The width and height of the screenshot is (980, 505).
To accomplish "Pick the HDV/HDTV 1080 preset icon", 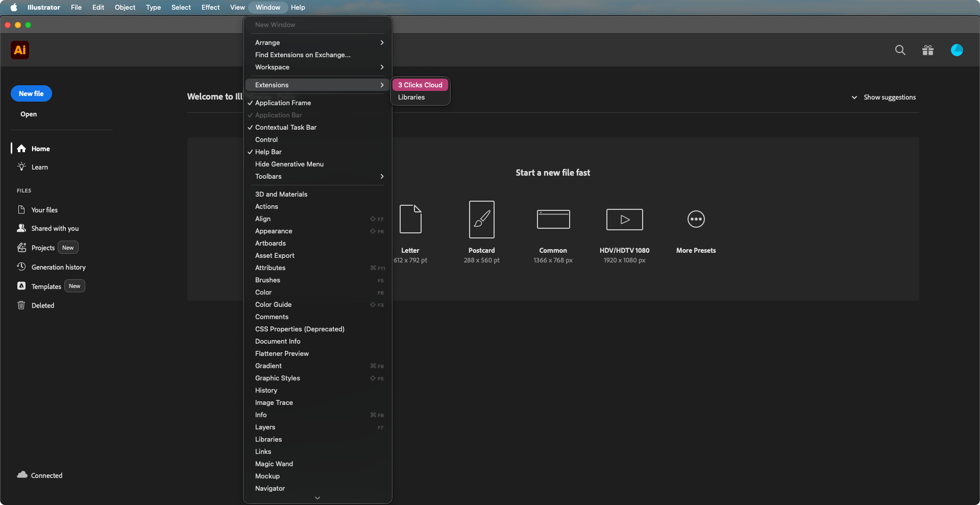I will 624,220.
